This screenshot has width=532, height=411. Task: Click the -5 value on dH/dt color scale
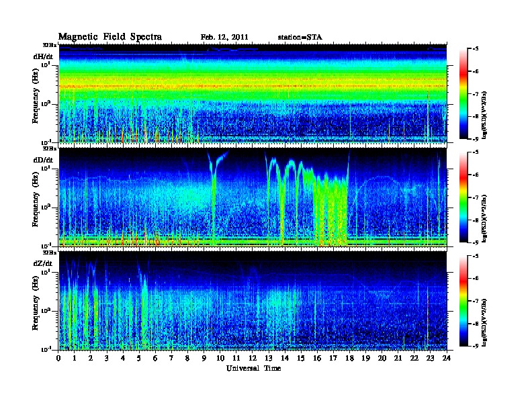pyautogui.click(x=476, y=49)
